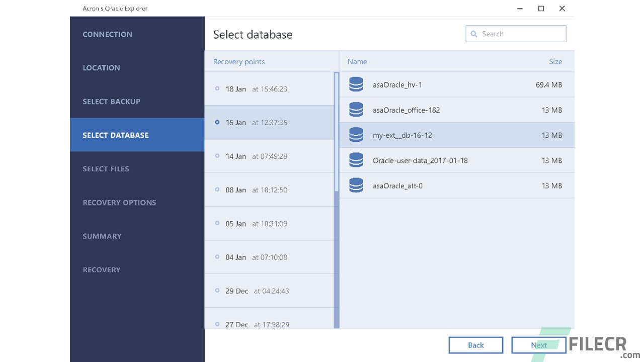
Task: Open the Summary step
Action: click(x=102, y=236)
